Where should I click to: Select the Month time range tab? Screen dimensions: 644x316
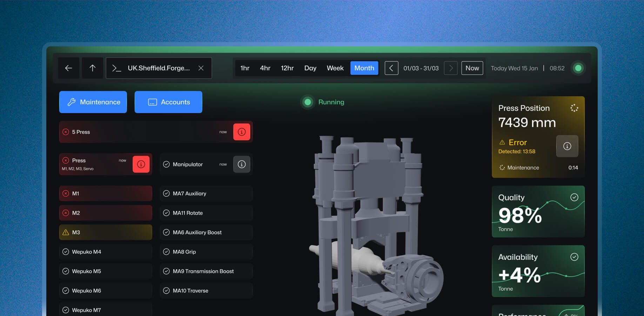364,68
